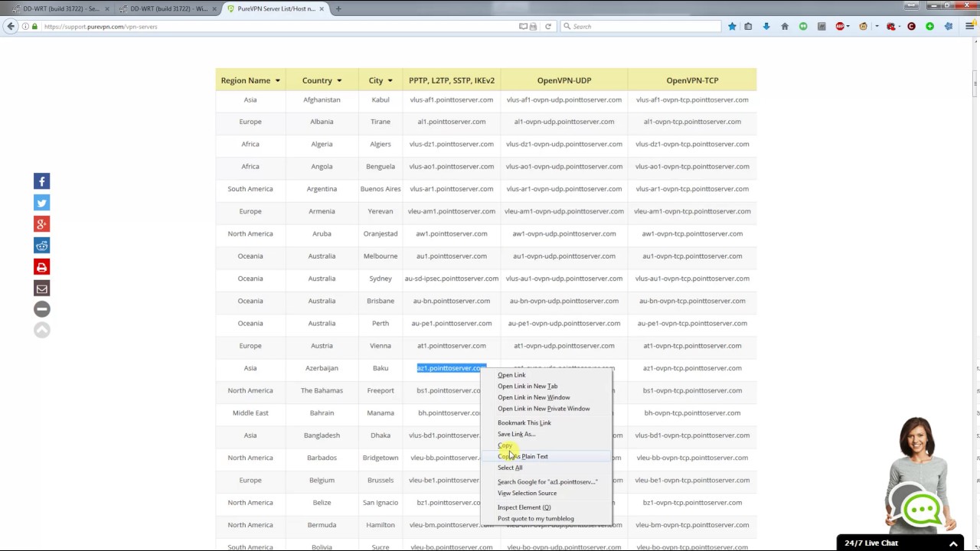Click the 'Azerbaijan' country cell
This screenshot has height=551, width=980.
pos(322,368)
